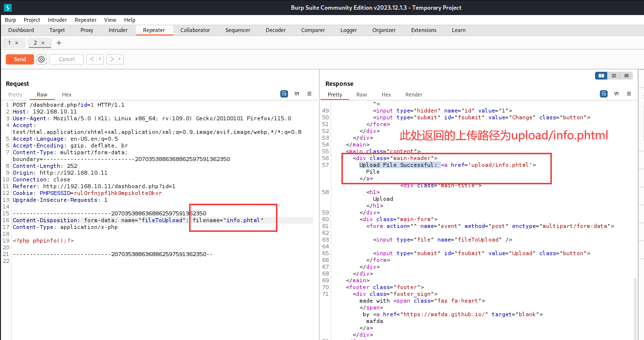
Task: Go forward to next request in history
Action: pyautogui.click(x=112, y=59)
